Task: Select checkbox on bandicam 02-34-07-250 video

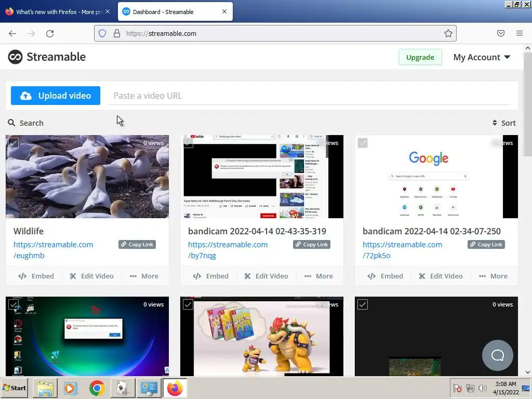Action: pos(362,143)
